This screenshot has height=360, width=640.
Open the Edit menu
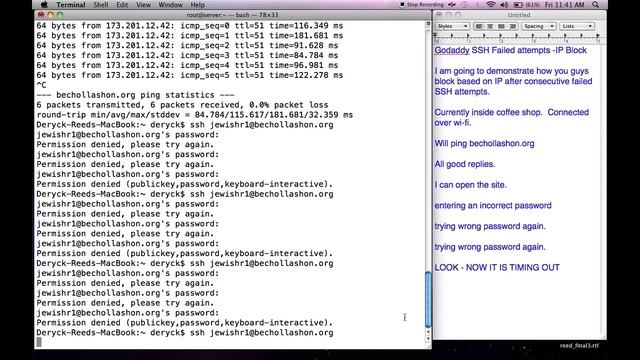(x=122, y=5)
